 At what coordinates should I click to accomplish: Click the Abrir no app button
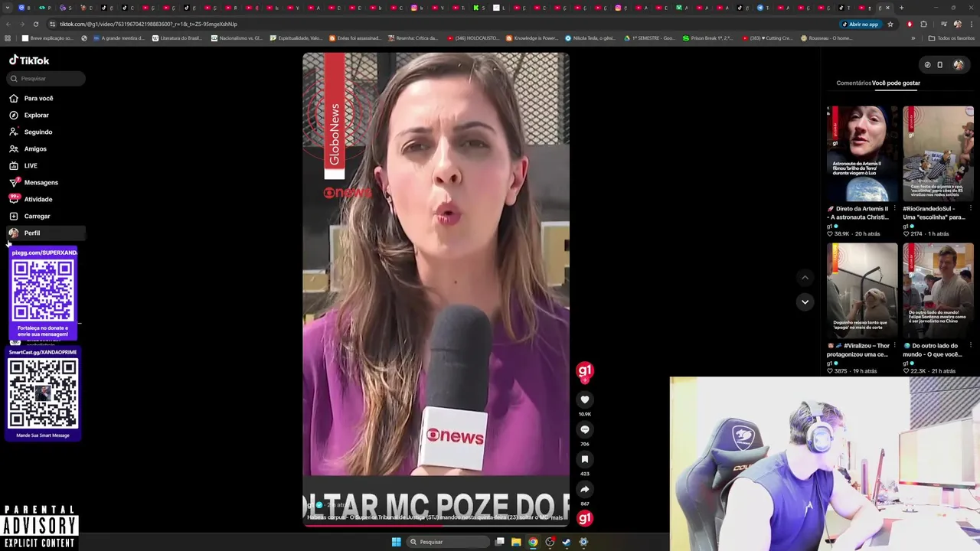pyautogui.click(x=861, y=24)
